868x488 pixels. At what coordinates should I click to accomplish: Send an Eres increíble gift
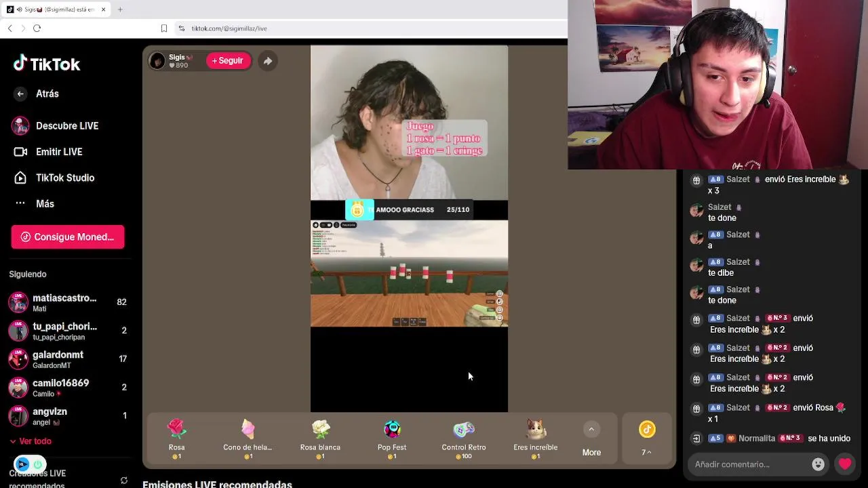point(536,439)
